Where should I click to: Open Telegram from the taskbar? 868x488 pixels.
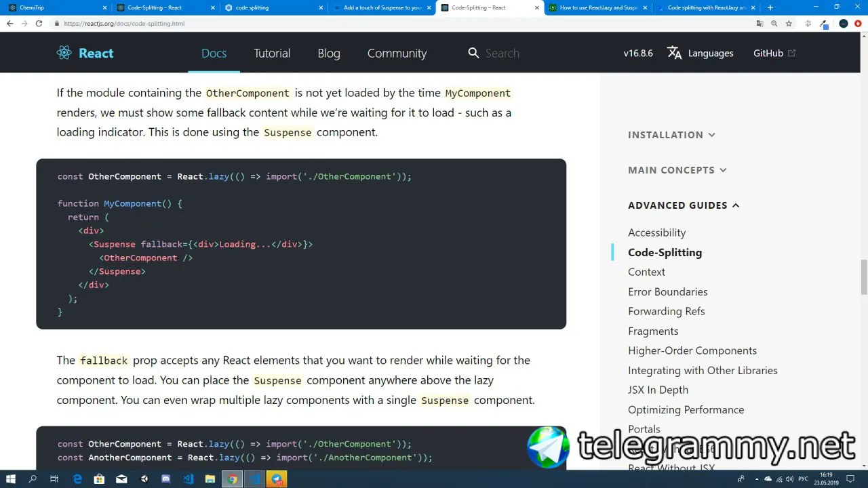277,479
